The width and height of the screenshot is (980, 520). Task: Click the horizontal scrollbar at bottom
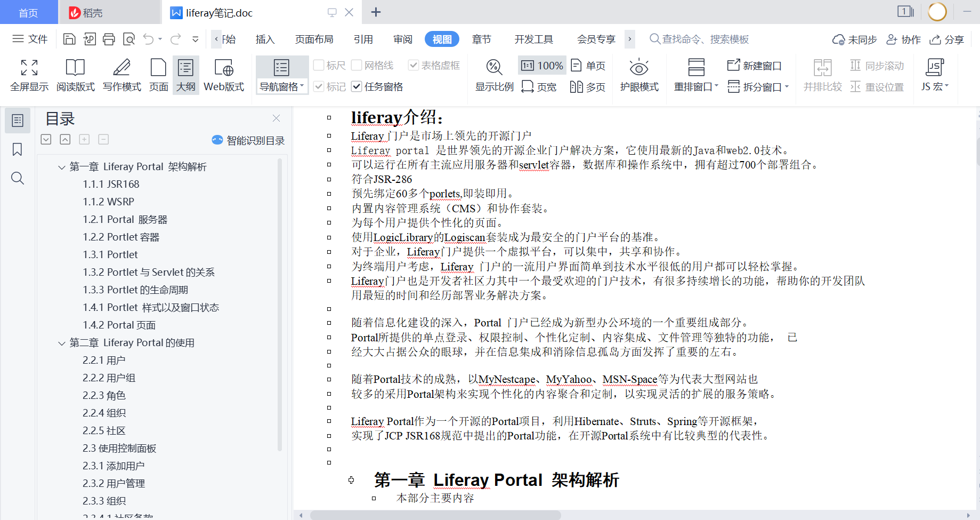[x=435, y=515]
